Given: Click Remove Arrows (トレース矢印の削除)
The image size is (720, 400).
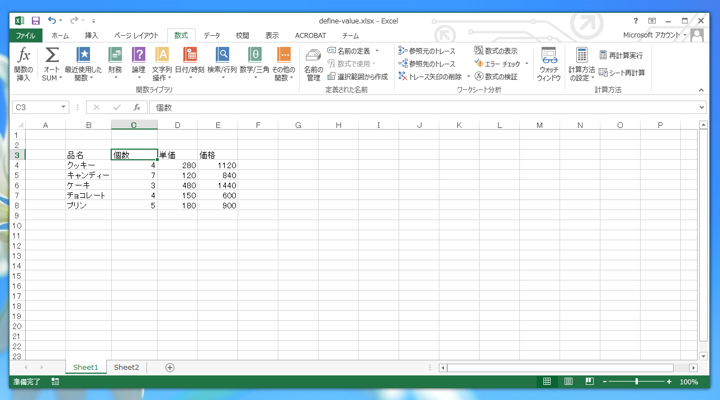Looking at the screenshot, I should pos(430,77).
